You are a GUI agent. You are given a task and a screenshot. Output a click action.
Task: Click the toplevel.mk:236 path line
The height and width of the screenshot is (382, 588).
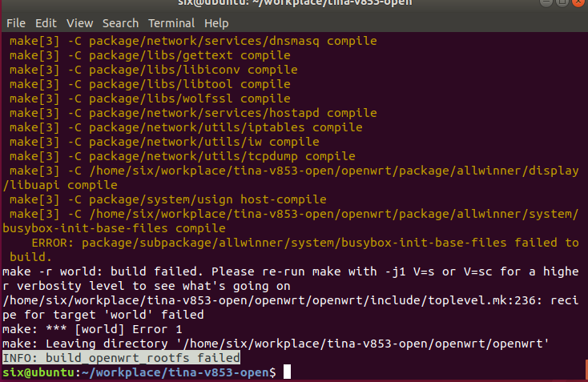291,300
